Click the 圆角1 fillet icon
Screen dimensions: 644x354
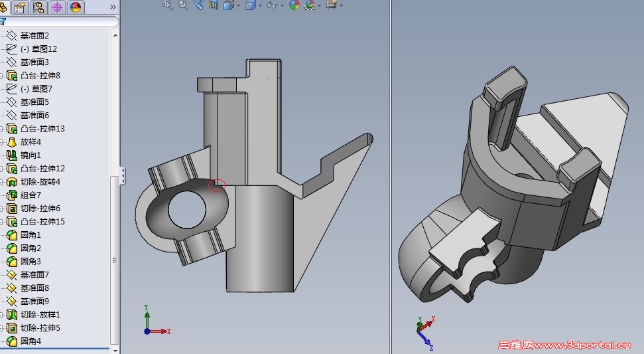click(x=11, y=234)
